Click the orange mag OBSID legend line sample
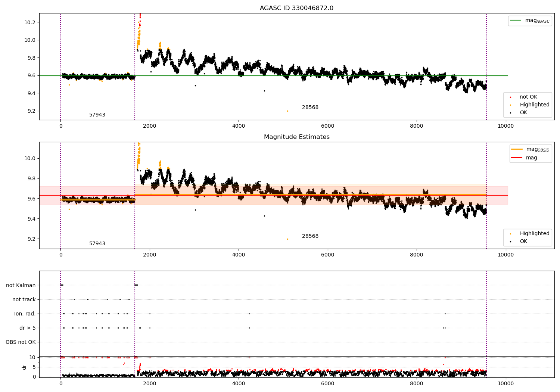The image size is (560, 392). [x=517, y=149]
